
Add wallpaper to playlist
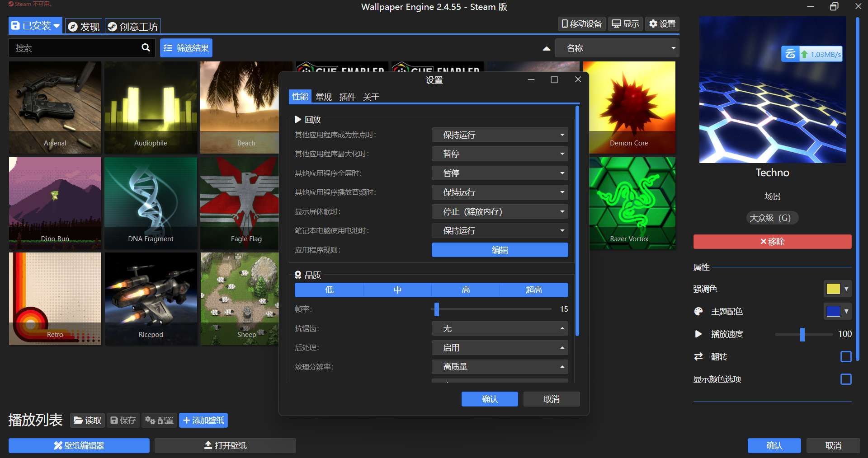[203, 420]
